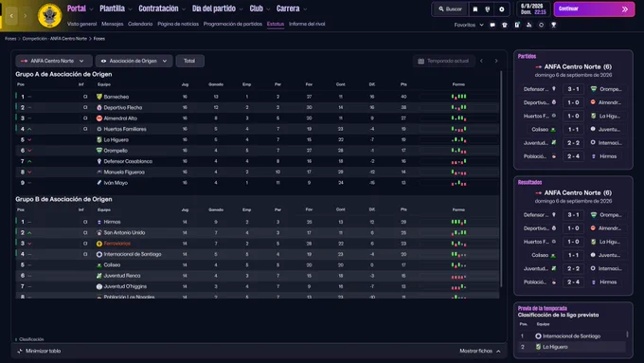Image resolution: width=644 pixels, height=363 pixels.
Task: Click the predicted table scrollbar in Previa
Action: [x=627, y=335]
